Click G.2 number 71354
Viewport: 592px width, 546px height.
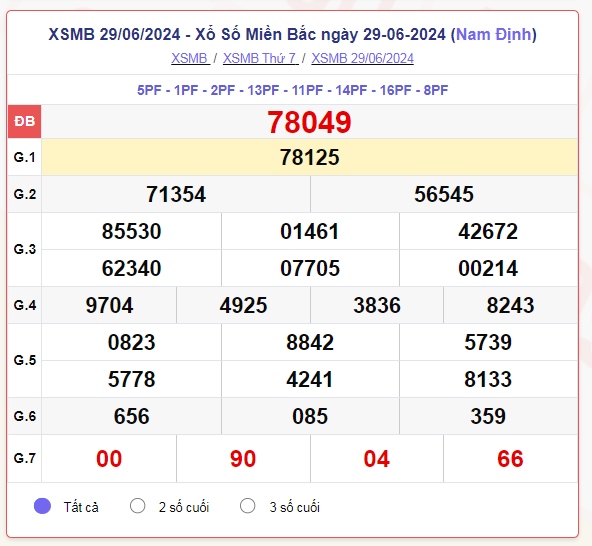[x=176, y=194]
